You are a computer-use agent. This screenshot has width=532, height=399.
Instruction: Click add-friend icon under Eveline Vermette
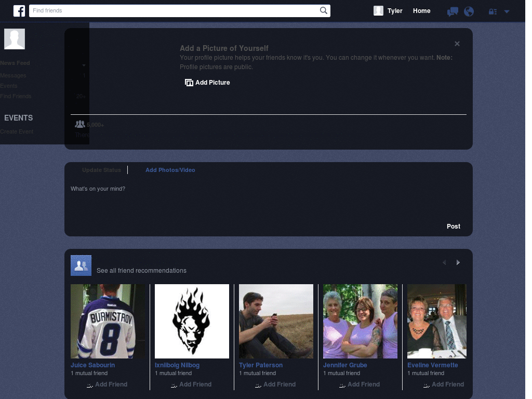click(427, 385)
